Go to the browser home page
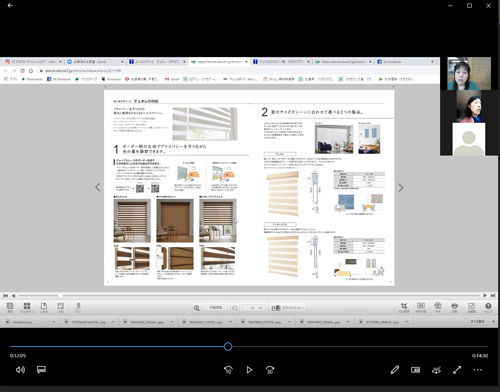500x392 pixels. point(31,71)
